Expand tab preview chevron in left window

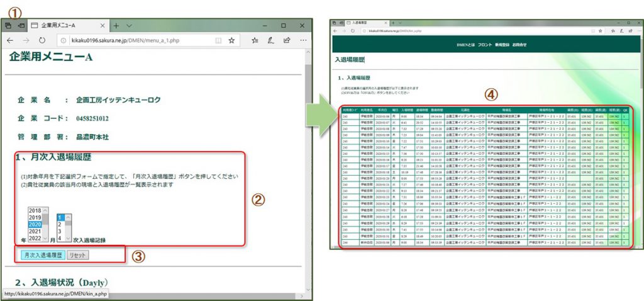(x=129, y=25)
